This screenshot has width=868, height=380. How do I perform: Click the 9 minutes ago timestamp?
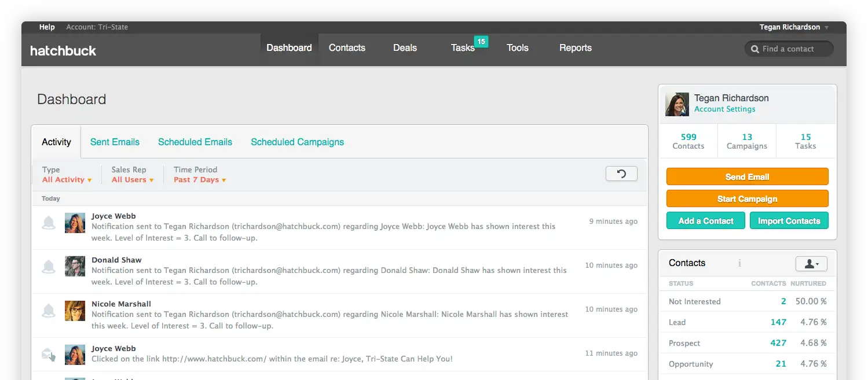[x=613, y=222]
